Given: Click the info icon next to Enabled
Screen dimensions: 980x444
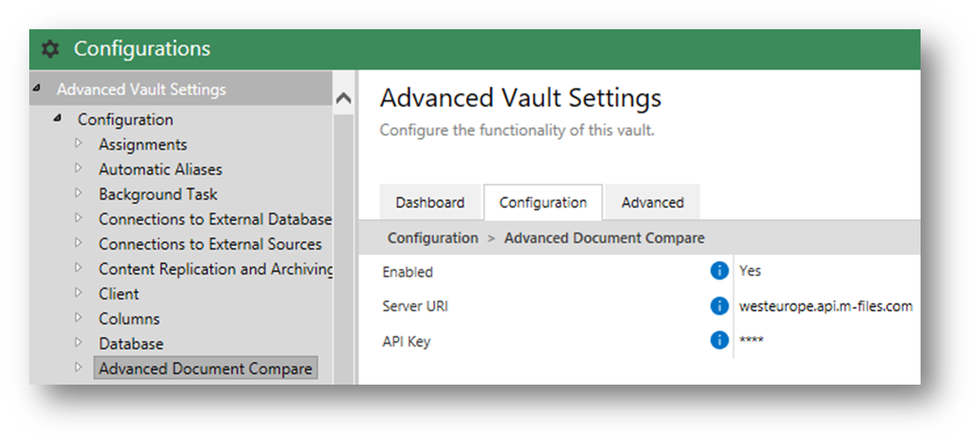Looking at the screenshot, I should pos(719,271).
